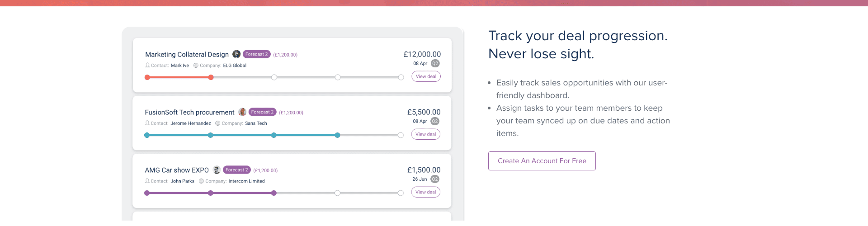Open View deal for AMG Car show EXPO

click(425, 192)
